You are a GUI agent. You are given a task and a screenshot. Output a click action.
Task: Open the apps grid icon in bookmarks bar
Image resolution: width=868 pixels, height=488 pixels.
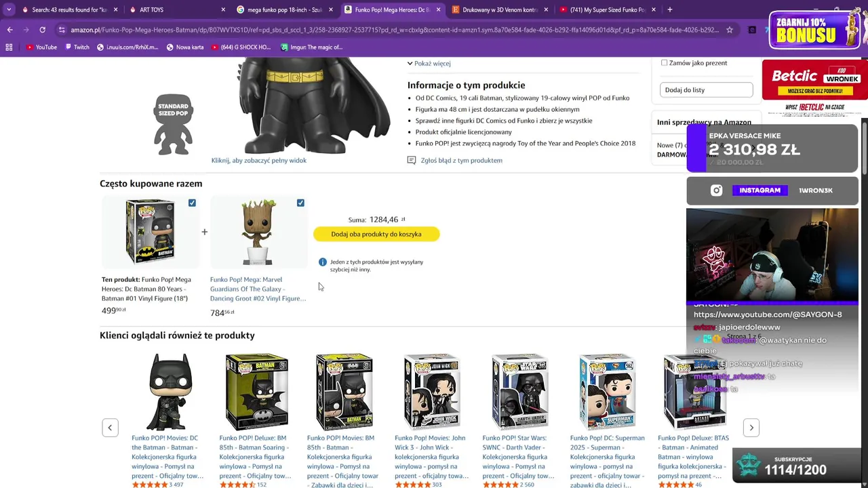(x=9, y=47)
